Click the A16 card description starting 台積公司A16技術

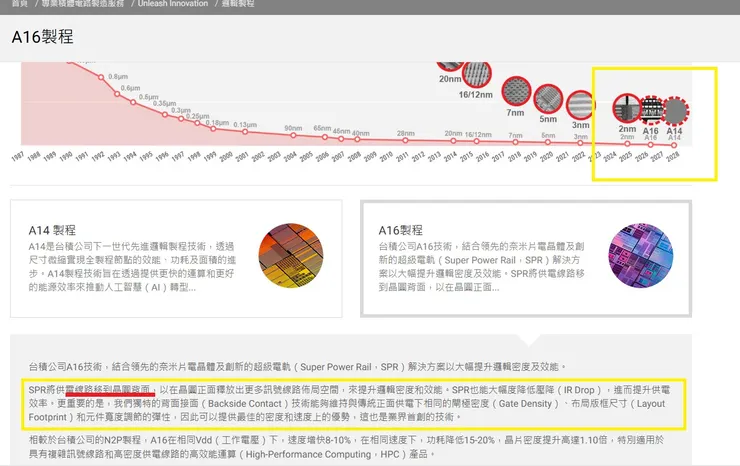[481, 267]
